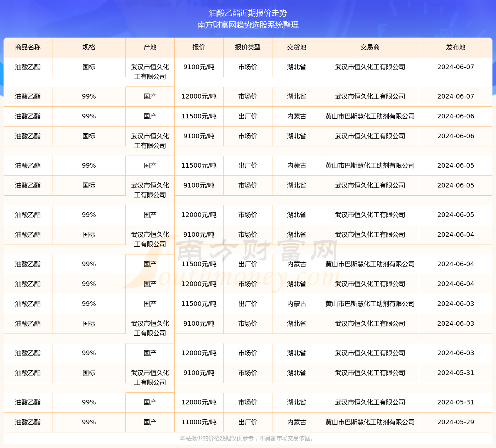Select 11500元/吨 in the 2024-06-06 row
The image size is (496, 448).
click(x=199, y=116)
